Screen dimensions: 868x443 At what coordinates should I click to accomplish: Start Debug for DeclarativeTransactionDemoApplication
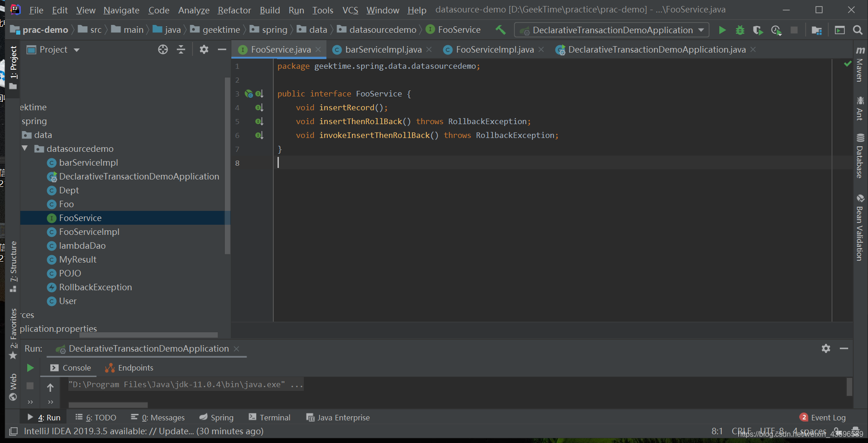tap(740, 30)
